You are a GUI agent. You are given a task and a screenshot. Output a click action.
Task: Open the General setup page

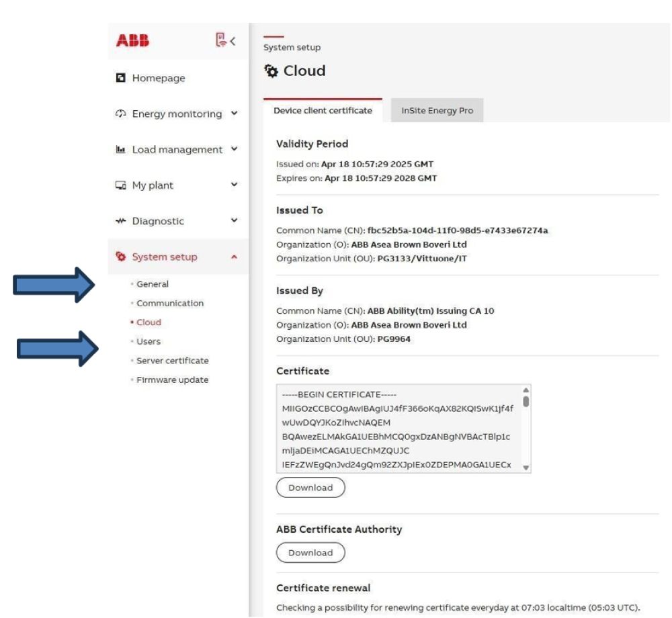tap(153, 284)
